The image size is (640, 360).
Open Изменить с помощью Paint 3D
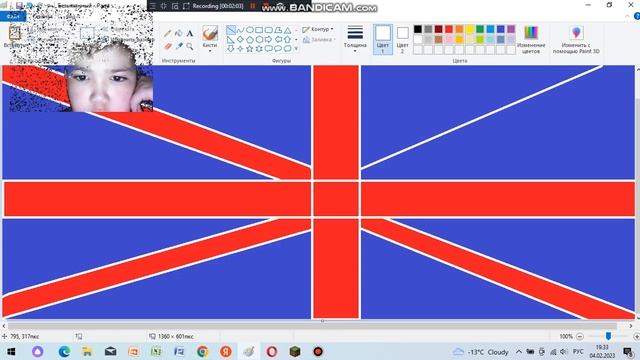point(576,40)
